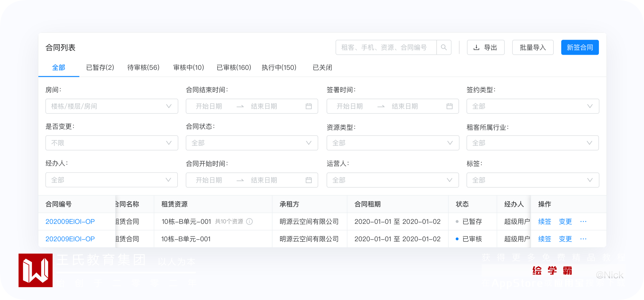Click 续签 link in first contract row
The image size is (644, 300).
pyautogui.click(x=544, y=221)
